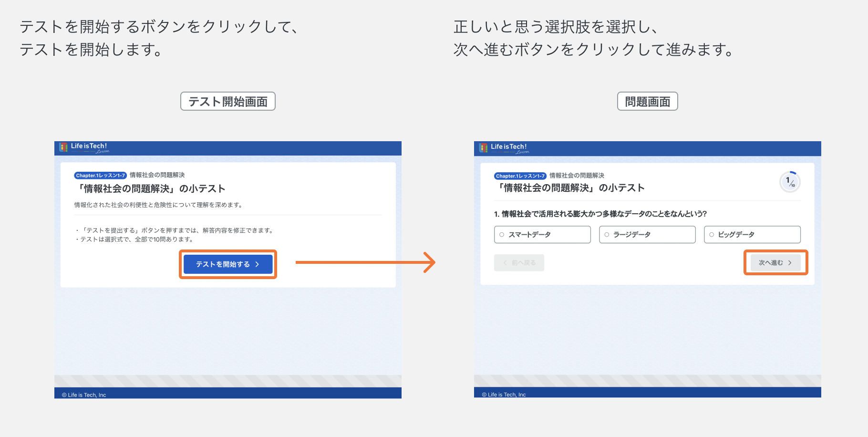Click the 問題画面 label
Screen dimensions: 868x437
pyautogui.click(x=648, y=101)
